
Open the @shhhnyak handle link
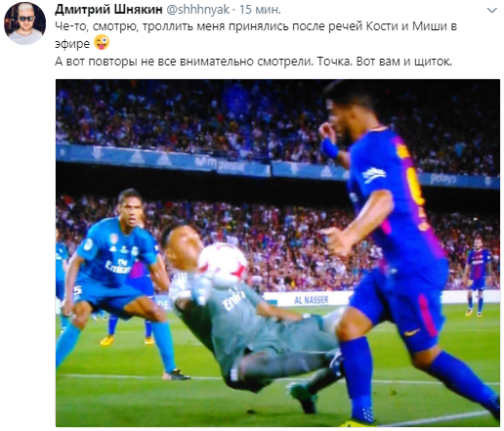[x=198, y=10]
